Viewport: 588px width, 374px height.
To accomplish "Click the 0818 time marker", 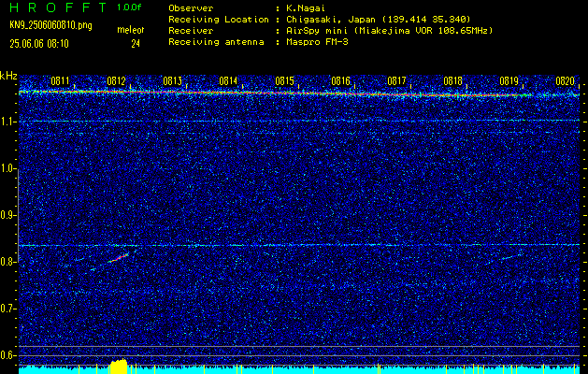I will tap(453, 80).
